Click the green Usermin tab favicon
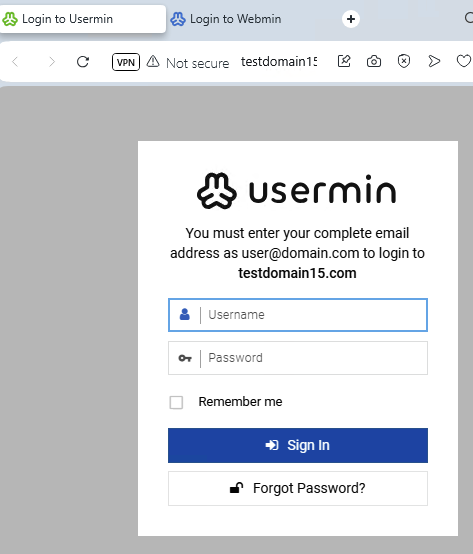 10,19
